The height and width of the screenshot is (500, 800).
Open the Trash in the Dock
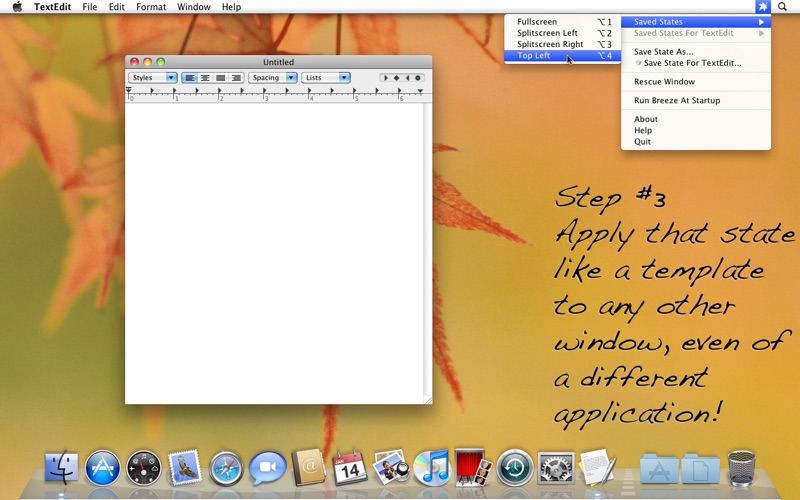pos(741,467)
